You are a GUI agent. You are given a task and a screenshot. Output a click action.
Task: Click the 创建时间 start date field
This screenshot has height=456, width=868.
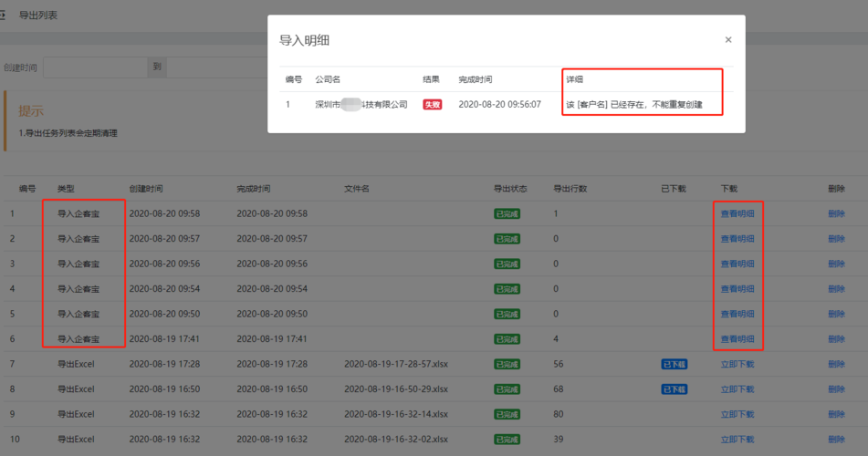point(95,67)
